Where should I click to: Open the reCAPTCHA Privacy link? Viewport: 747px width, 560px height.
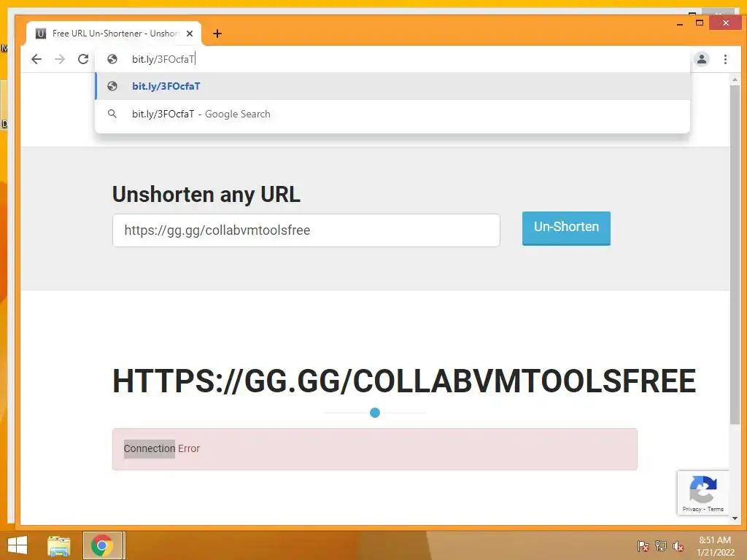pyautogui.click(x=692, y=509)
